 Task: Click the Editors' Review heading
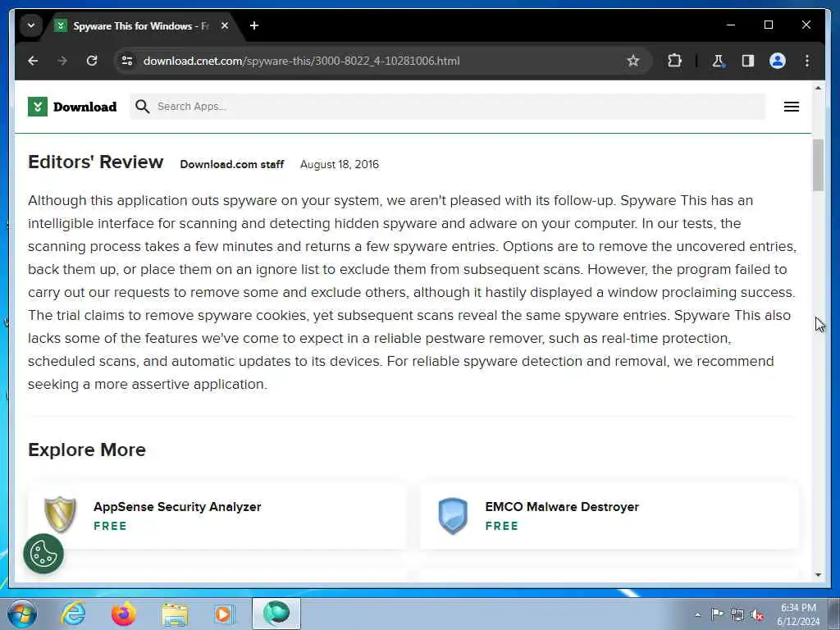(96, 162)
